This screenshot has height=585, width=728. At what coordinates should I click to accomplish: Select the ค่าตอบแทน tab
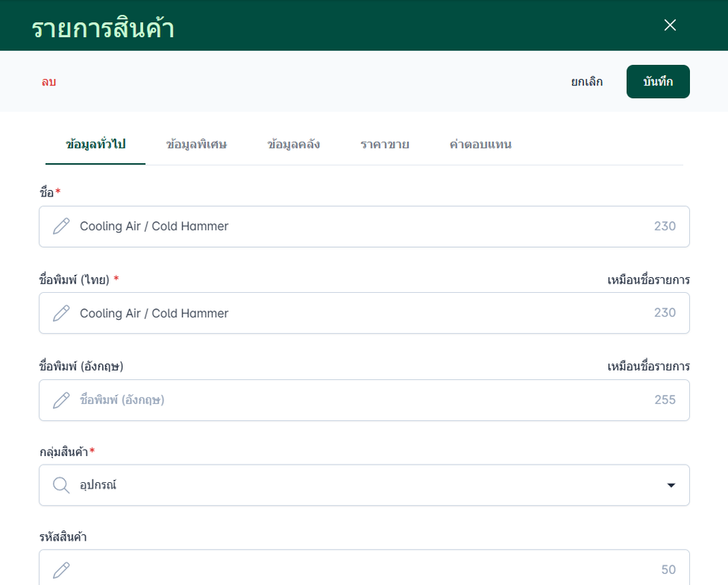(x=480, y=144)
